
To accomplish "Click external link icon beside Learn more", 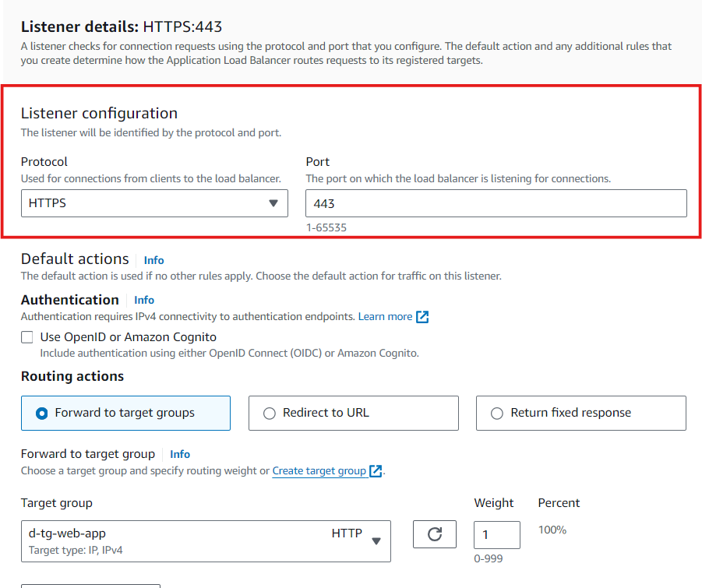I will click(422, 317).
